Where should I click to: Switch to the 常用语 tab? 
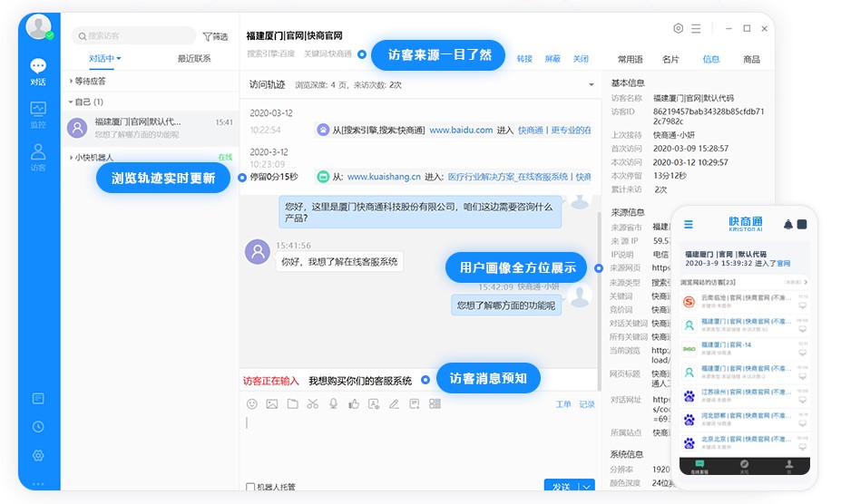[630, 59]
